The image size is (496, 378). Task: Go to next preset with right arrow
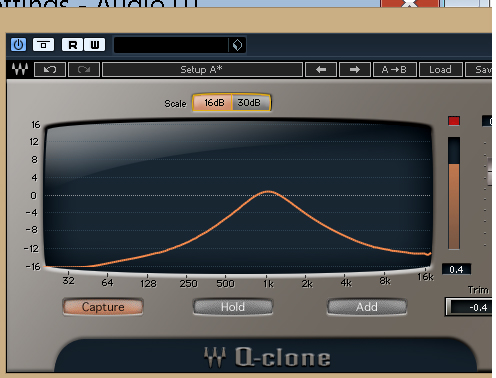click(x=355, y=69)
